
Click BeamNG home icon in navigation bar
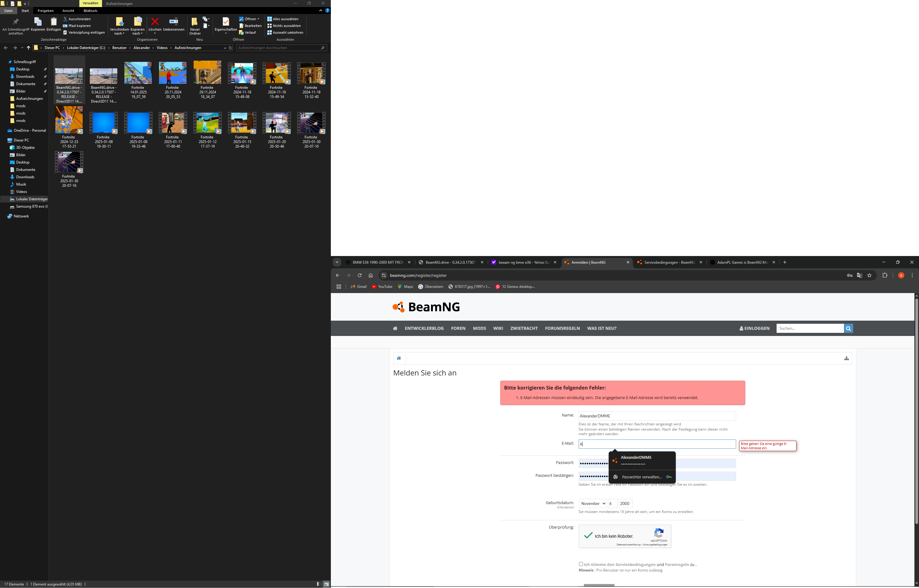pyautogui.click(x=395, y=328)
